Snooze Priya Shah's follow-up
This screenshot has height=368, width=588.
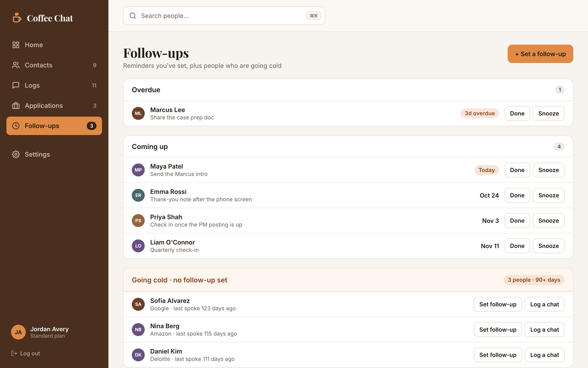tap(548, 221)
